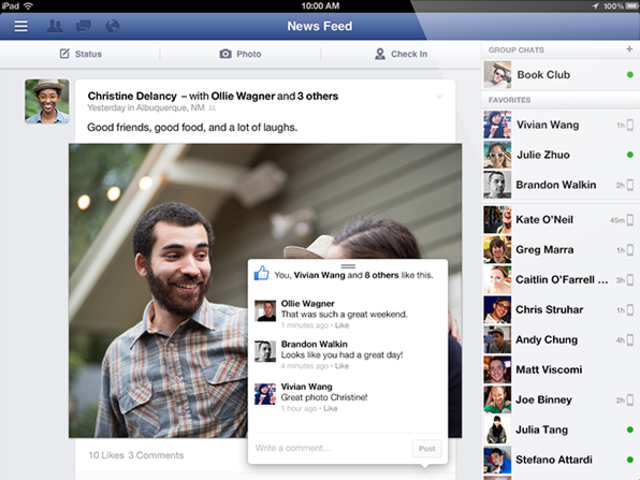Image resolution: width=640 pixels, height=480 pixels.
Task: Tap the Post comment button
Action: click(427, 449)
